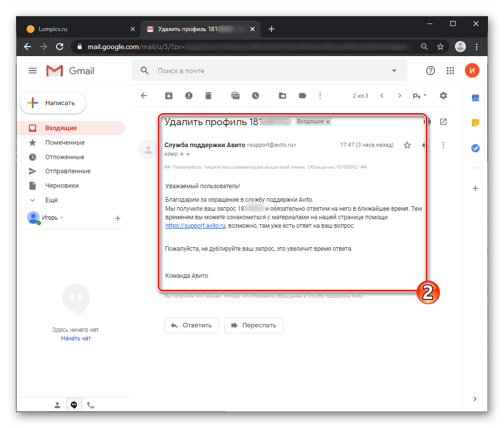The height and width of the screenshot is (428, 504).
Task: Open the zoom indicator in address bar
Action: (424, 47)
